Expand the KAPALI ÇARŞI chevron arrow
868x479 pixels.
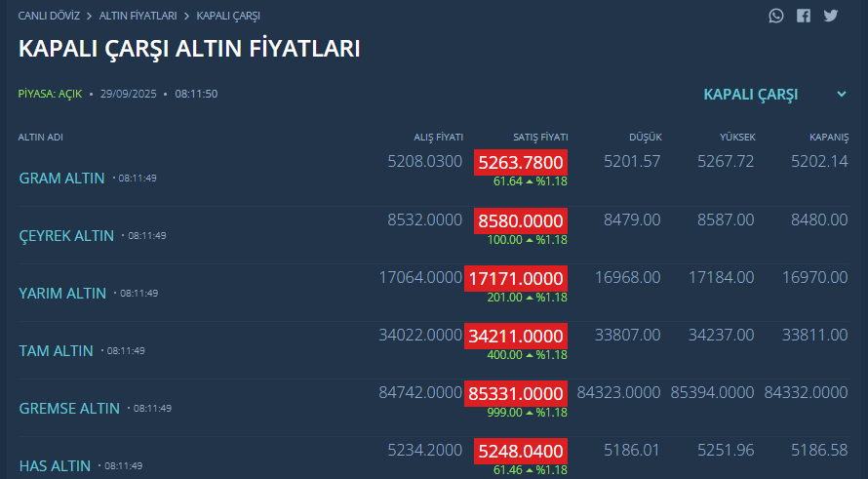coord(842,94)
